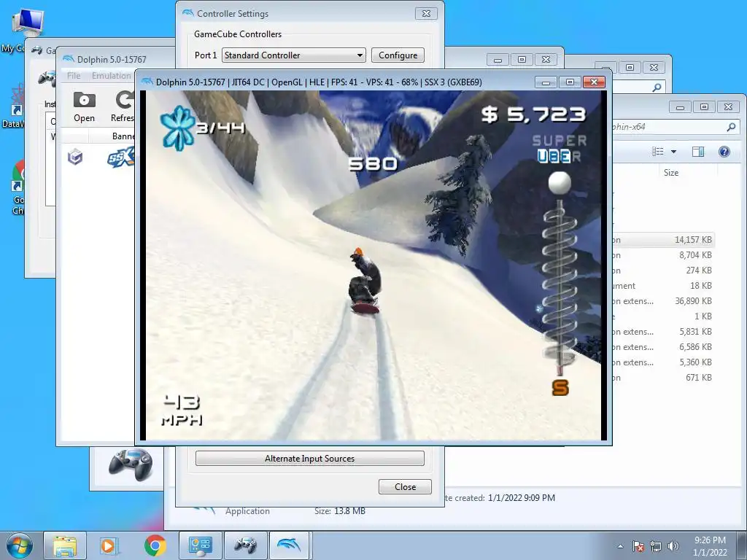Expand the view options dropdown arrow
The height and width of the screenshot is (560, 747).
673,152
